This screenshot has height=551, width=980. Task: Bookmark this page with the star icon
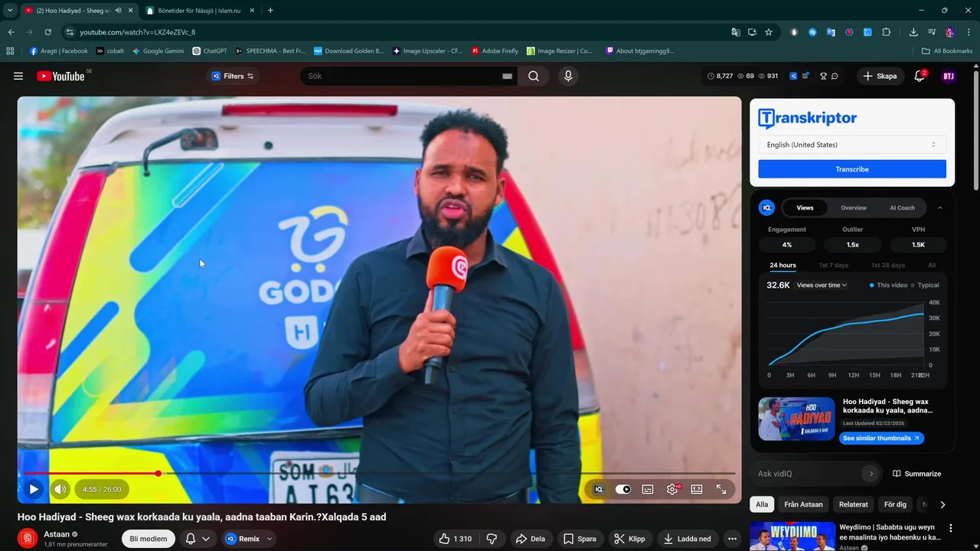coord(769,32)
